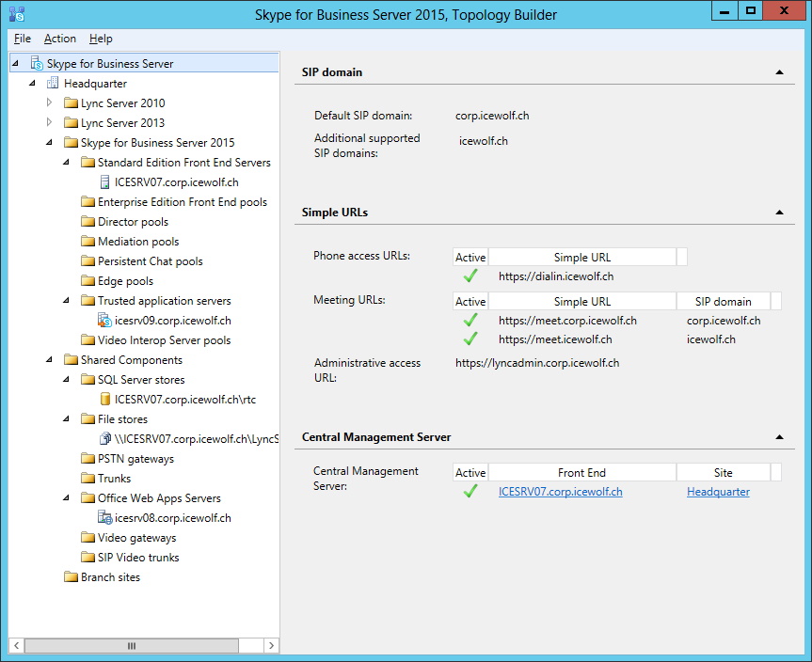Collapse the Shared Components node

[x=50, y=360]
